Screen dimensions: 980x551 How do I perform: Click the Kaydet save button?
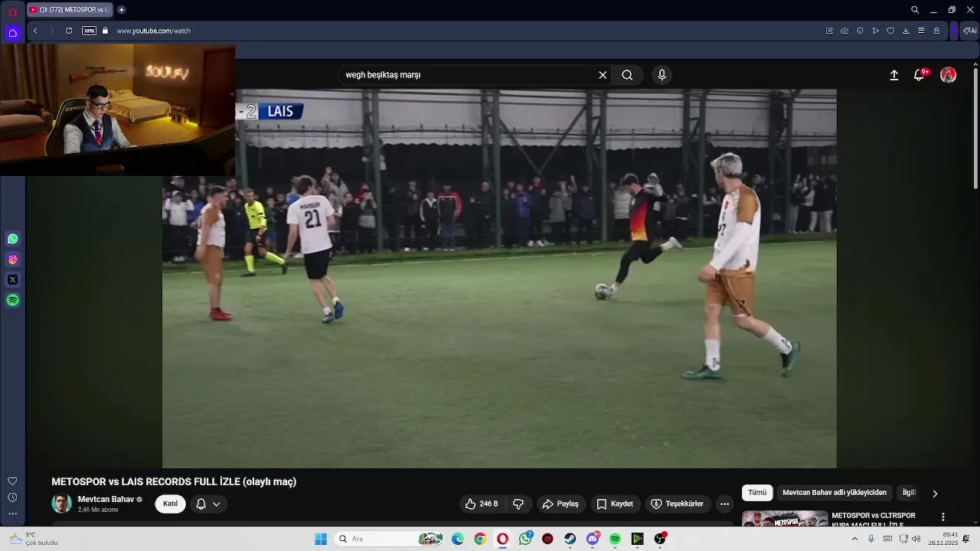[x=615, y=504]
